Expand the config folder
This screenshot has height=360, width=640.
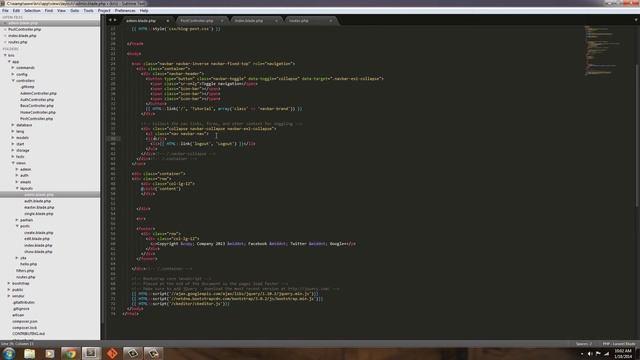13,74
